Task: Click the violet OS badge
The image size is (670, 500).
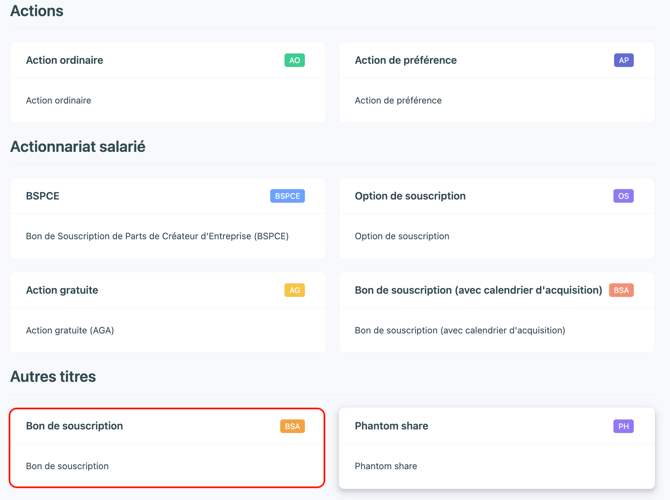Action: pyautogui.click(x=623, y=196)
